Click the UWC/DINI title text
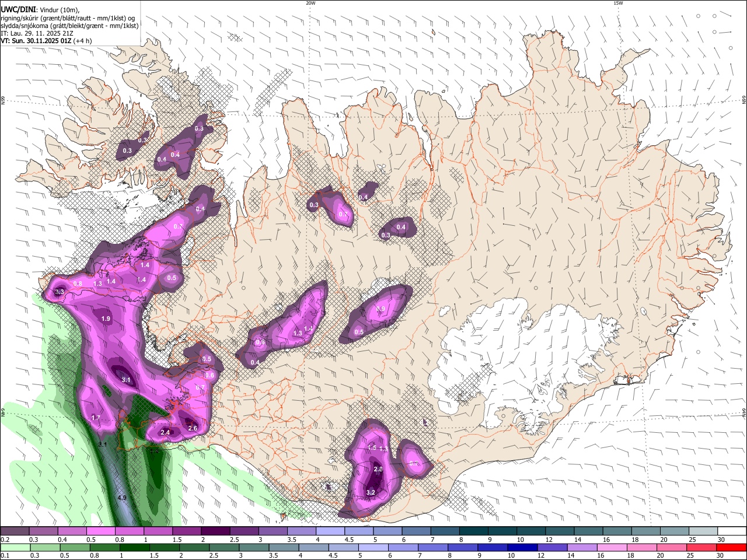This screenshot has height=560, width=747. pyautogui.click(x=18, y=9)
